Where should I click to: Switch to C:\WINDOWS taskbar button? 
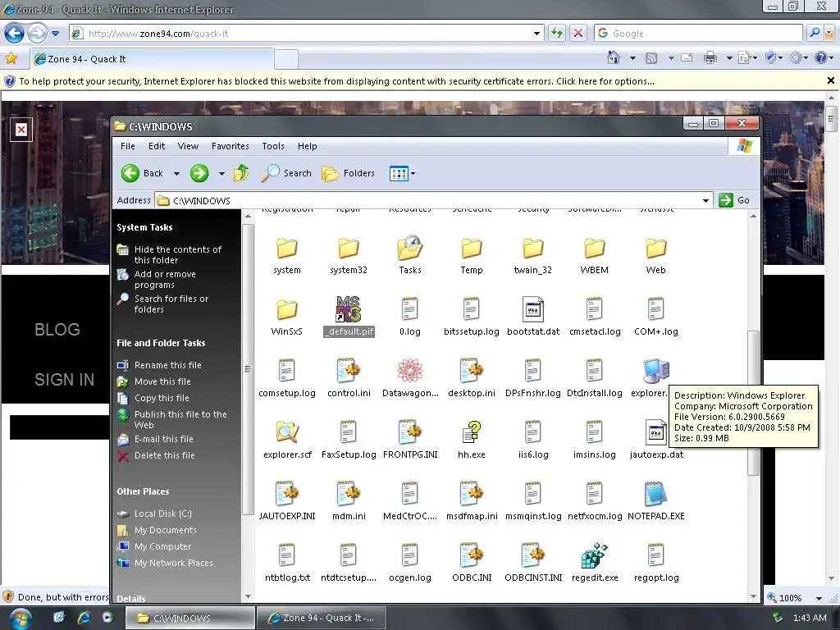[x=189, y=619]
